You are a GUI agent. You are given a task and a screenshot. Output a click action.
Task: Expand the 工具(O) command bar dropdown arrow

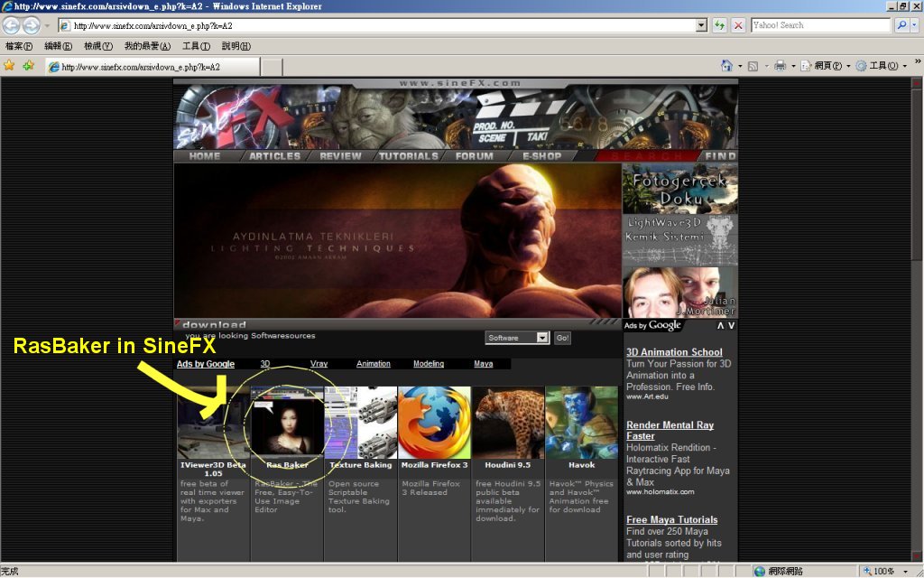pos(904,66)
